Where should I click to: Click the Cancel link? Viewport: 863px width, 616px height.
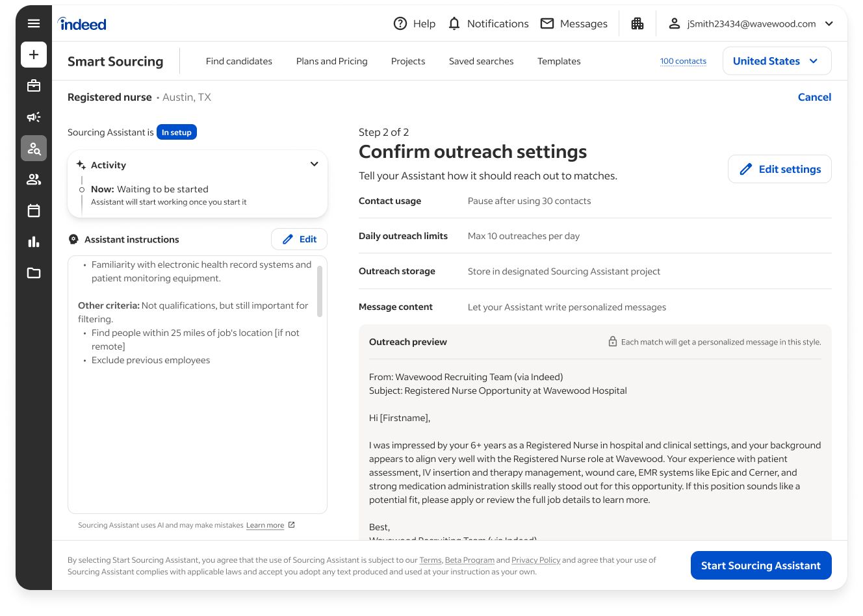tap(814, 97)
